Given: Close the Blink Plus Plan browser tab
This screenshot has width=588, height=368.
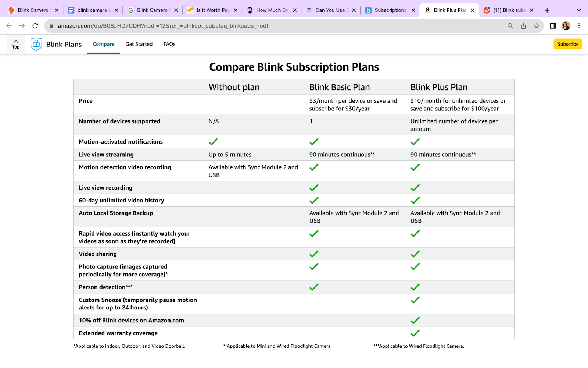Looking at the screenshot, I should point(473,10).
